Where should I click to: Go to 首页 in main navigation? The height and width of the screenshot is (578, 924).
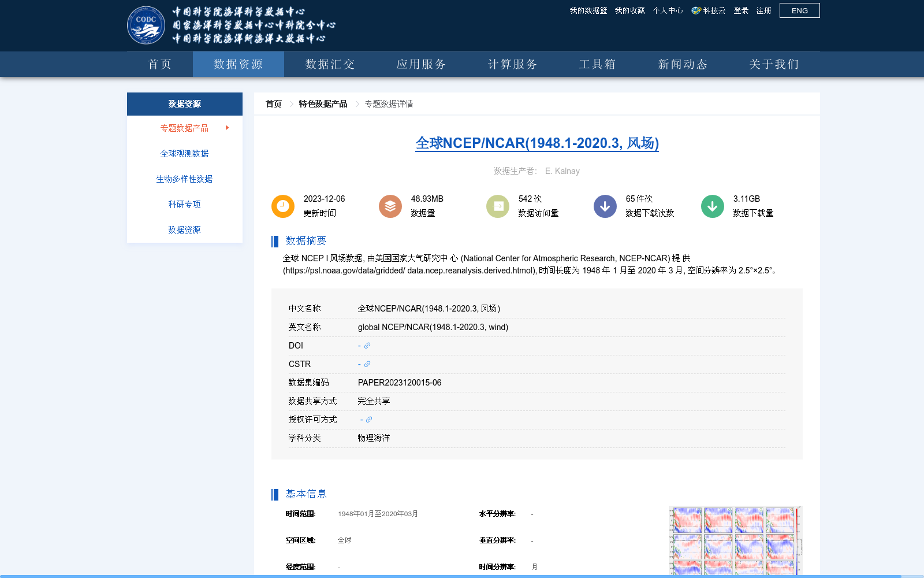tap(160, 64)
